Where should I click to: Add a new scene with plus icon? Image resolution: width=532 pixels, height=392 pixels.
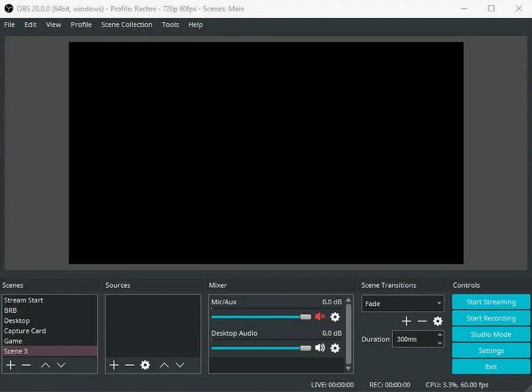click(11, 365)
